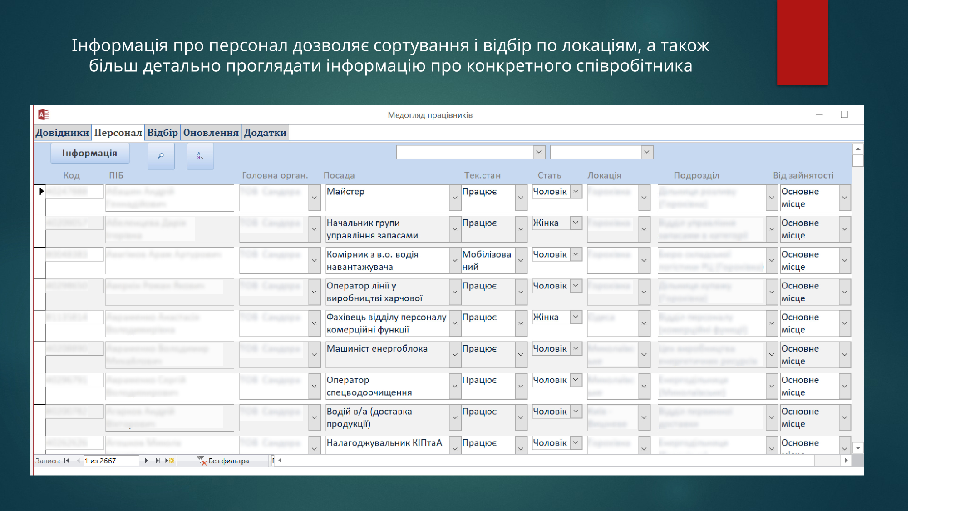Click 'Комірник з в.о. водія навантажувача' cell
This screenshot has height=511, width=980.
pyautogui.click(x=388, y=260)
